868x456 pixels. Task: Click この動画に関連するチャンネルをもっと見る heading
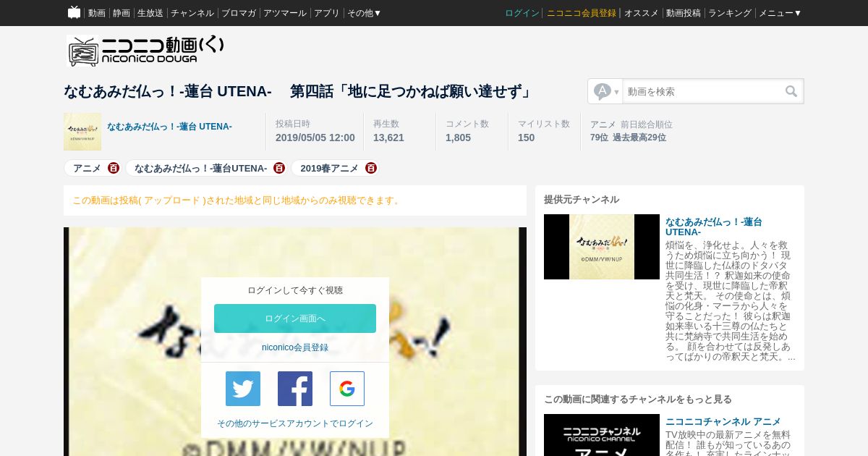[638, 400]
